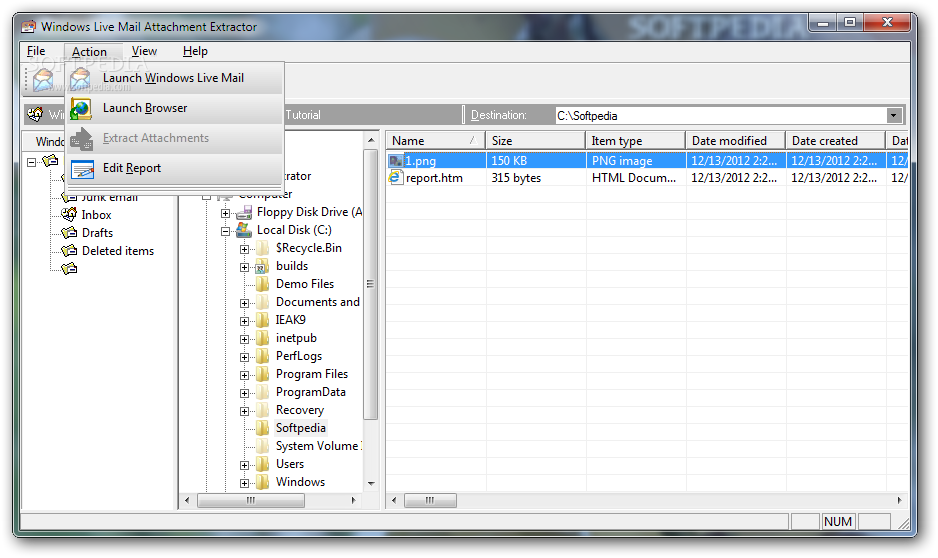Select Inbox in mail folder tree

pos(96,215)
